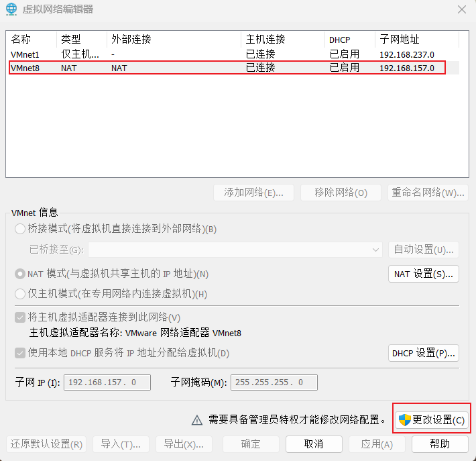476x461 pixels.
Task: Select 桥接模式 radio button
Action: tap(20, 229)
